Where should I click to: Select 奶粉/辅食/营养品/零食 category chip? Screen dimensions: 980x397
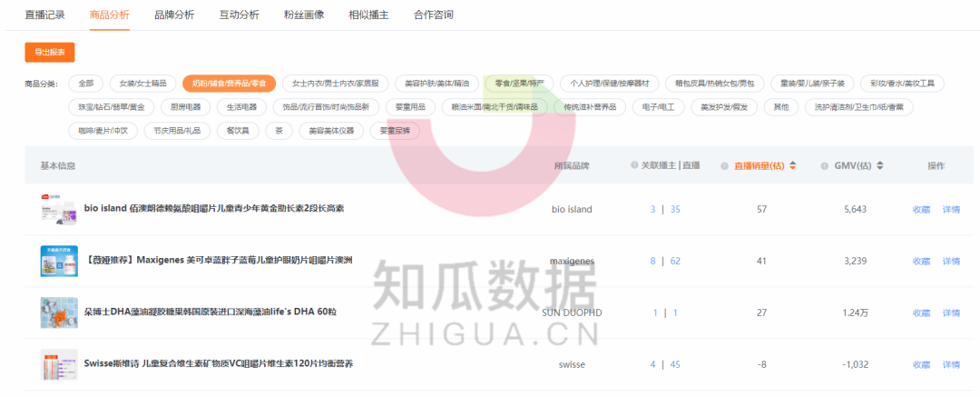(229, 84)
